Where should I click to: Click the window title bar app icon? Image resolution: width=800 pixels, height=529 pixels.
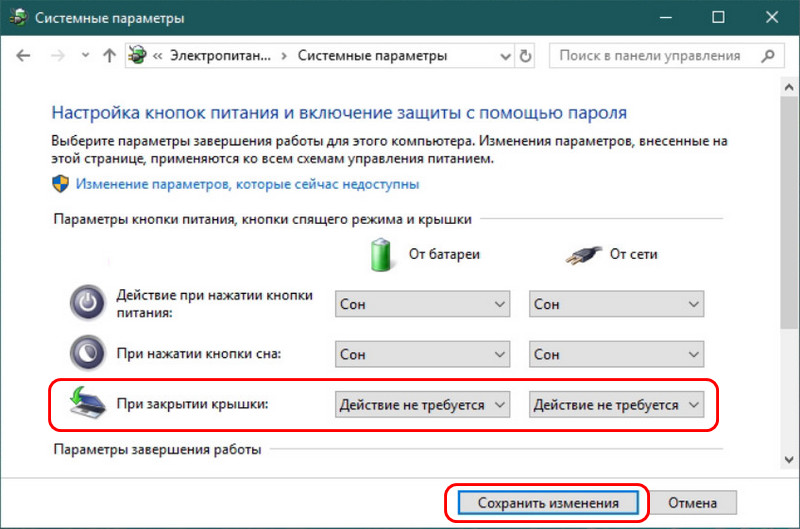coord(18,17)
